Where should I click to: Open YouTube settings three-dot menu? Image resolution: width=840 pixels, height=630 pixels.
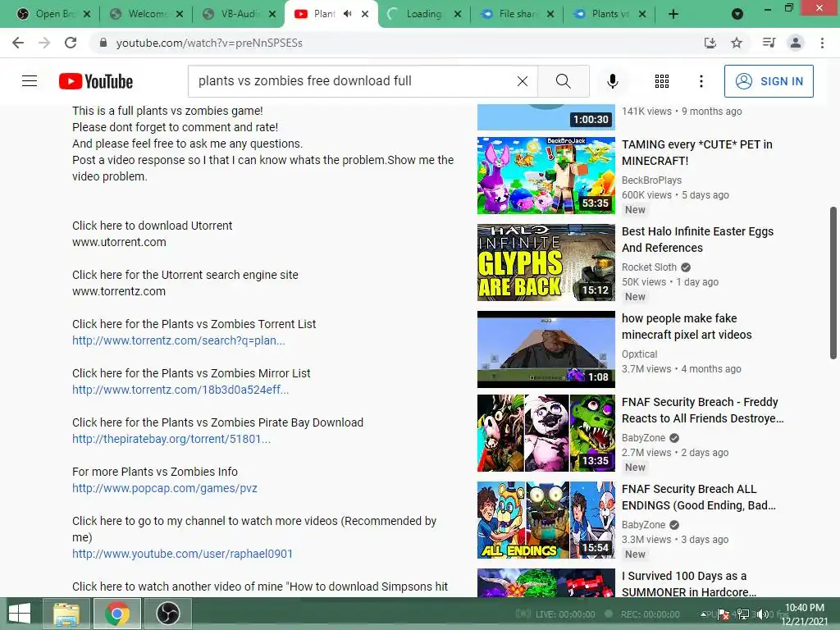point(701,81)
